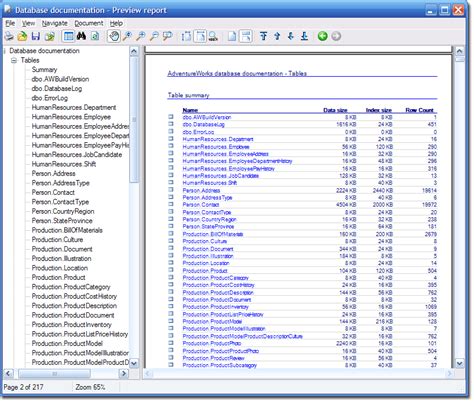Click the table icon beside dbo.AWBuildVersion row
The height and width of the screenshot is (402, 474).
tap(171, 117)
